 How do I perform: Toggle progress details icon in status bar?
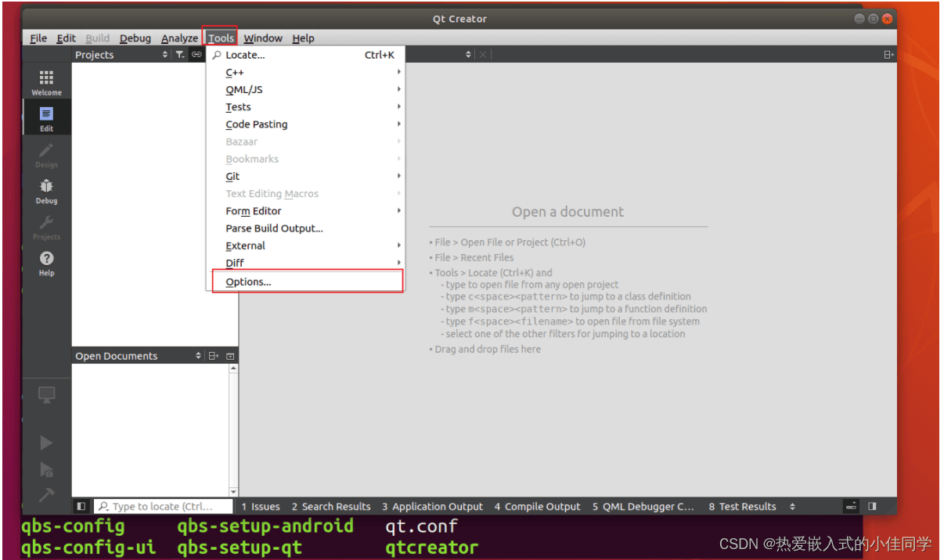pos(851,507)
